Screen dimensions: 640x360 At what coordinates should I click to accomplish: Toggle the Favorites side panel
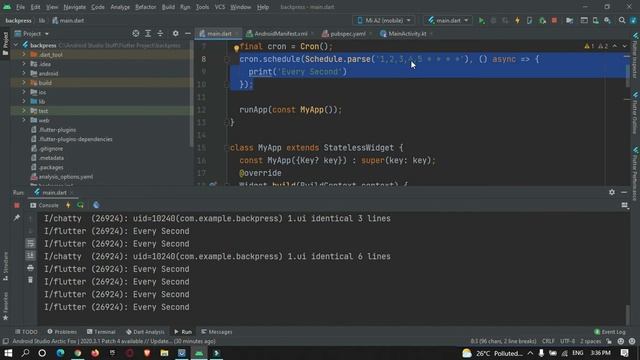(5, 306)
